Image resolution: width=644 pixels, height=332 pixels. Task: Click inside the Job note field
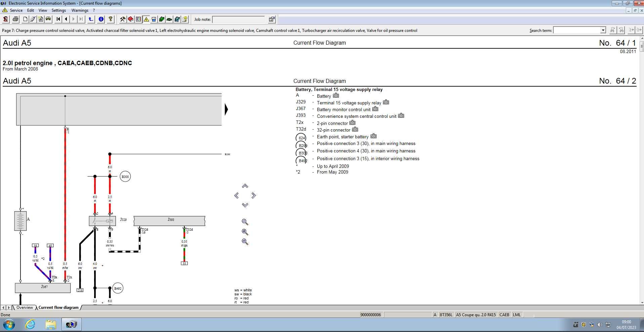pos(239,19)
